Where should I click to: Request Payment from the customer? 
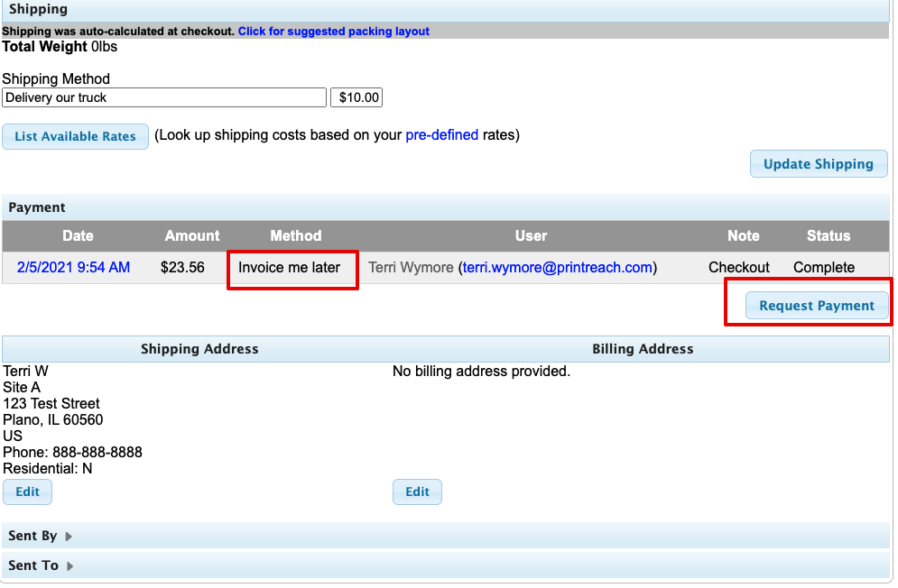817,305
